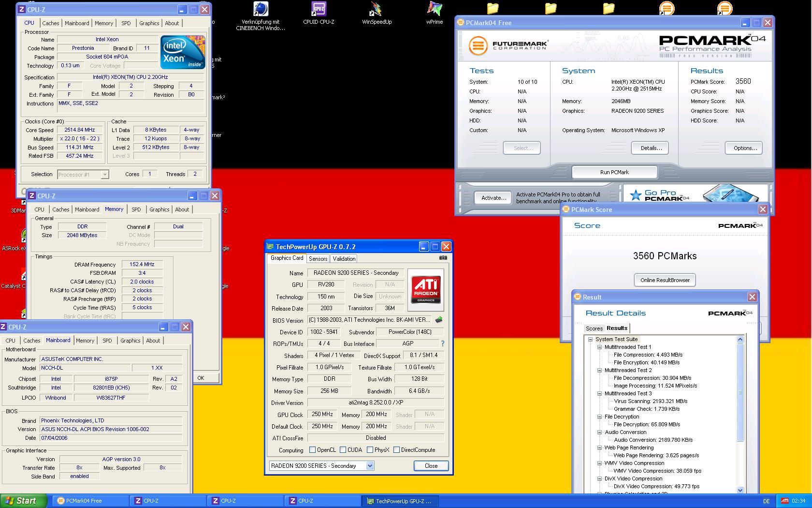Collapse the DivX Video Compression node
The height and width of the screenshot is (508, 812).
(599, 478)
